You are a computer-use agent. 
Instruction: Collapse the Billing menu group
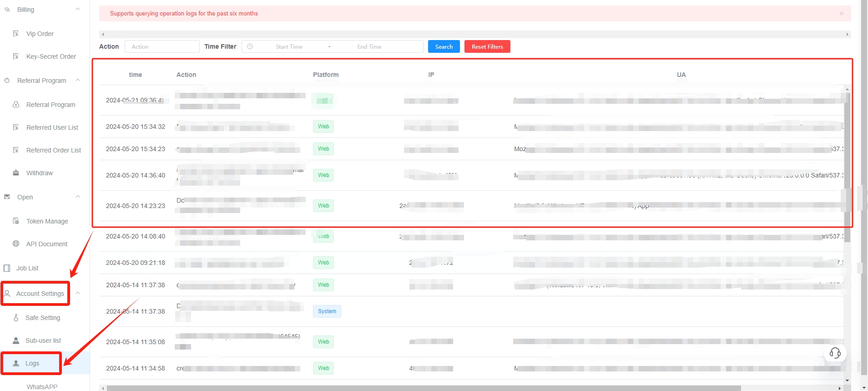point(78,9)
